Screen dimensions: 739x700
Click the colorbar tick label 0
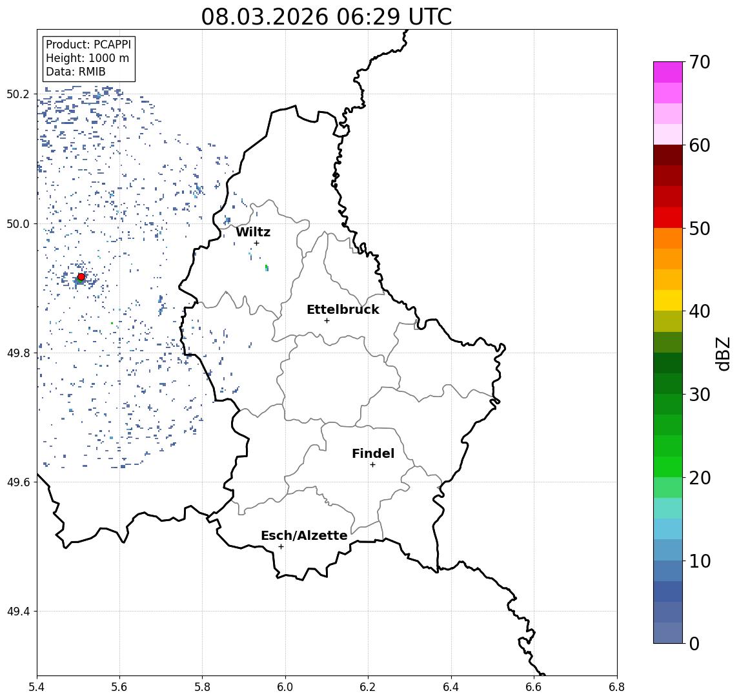pos(694,643)
